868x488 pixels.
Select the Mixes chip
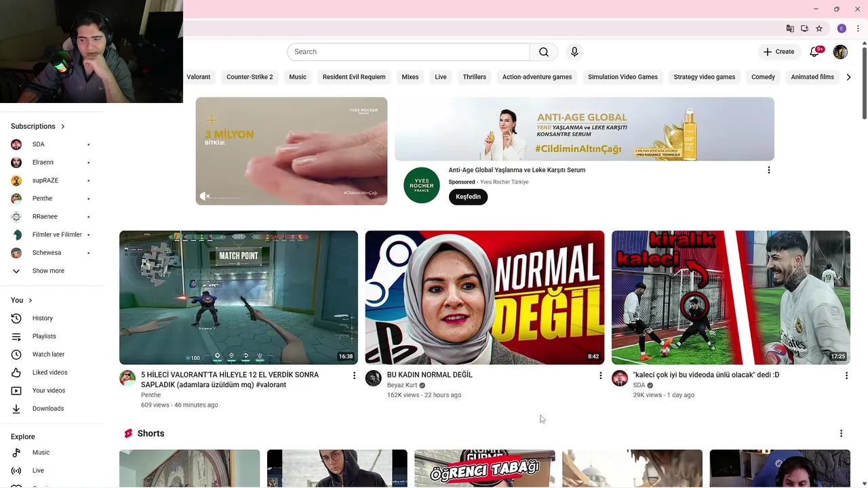click(x=410, y=77)
